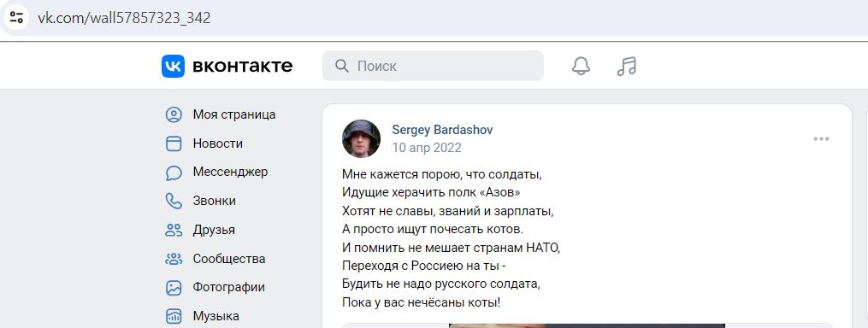Open the post's three-dot options menu
The width and height of the screenshot is (868, 328).
[821, 139]
